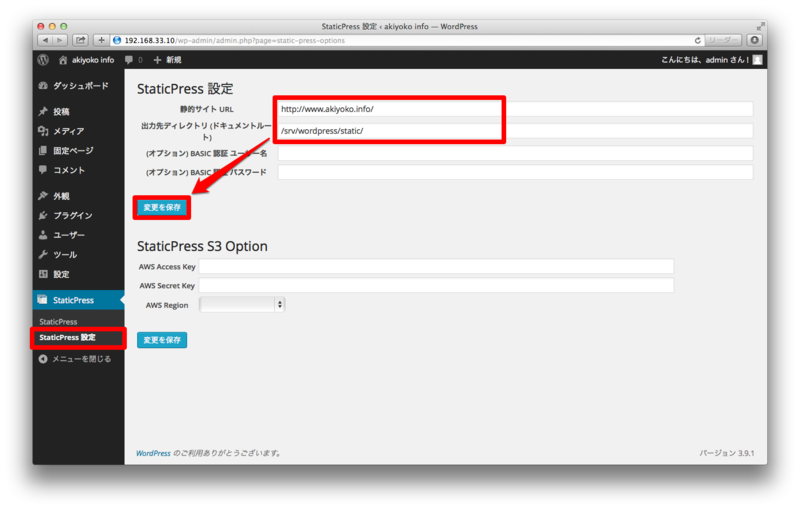Click the ダッシュボード dashboard icon
The width and height of the screenshot is (800, 510).
(x=43, y=86)
